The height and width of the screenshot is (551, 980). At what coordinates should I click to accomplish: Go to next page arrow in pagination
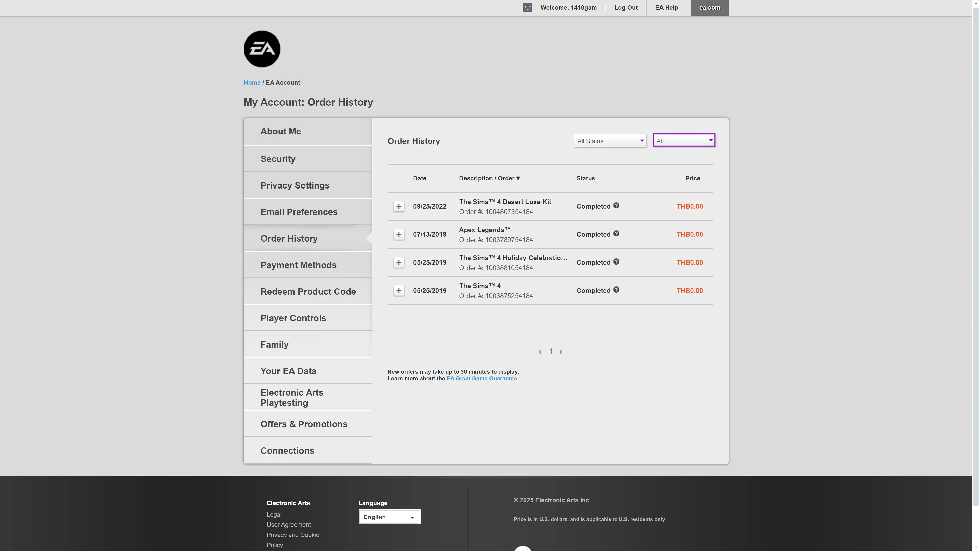click(561, 352)
